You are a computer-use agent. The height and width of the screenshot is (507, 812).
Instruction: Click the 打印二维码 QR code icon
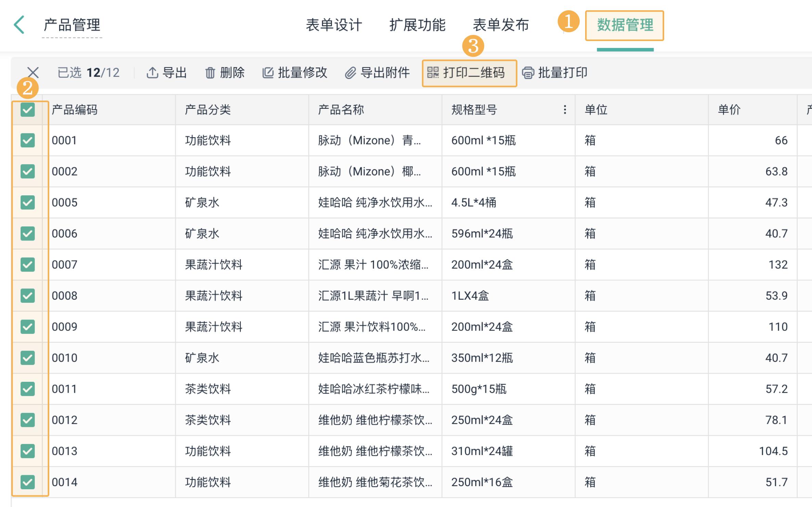(433, 73)
